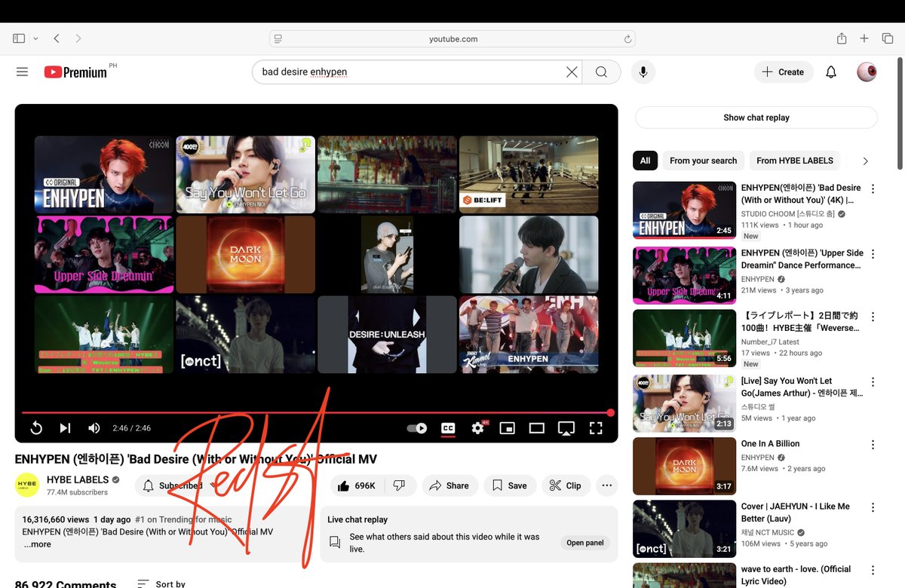This screenshot has height=588, width=905.
Task: Toggle the Safari sidebar icon
Action: (19, 38)
